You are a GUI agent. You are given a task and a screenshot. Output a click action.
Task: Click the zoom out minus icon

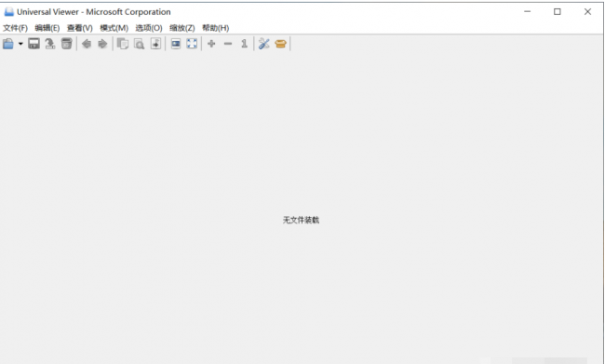tap(228, 44)
